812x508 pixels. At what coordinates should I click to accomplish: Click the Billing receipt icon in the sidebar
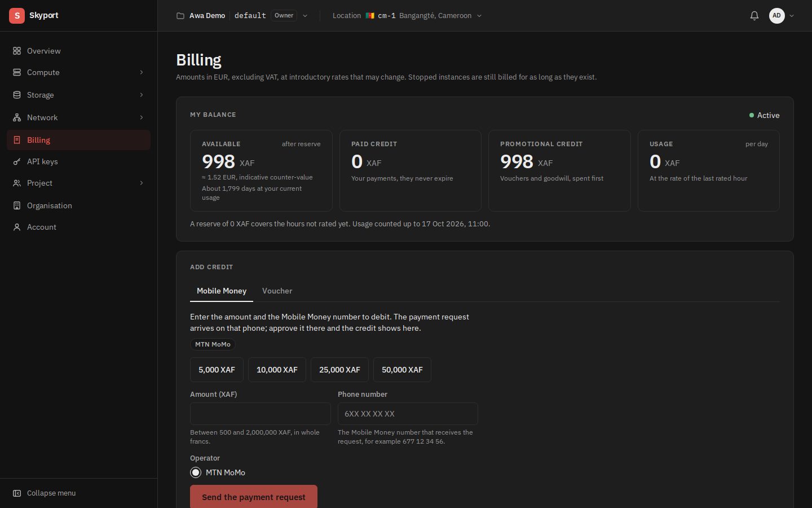coord(17,140)
